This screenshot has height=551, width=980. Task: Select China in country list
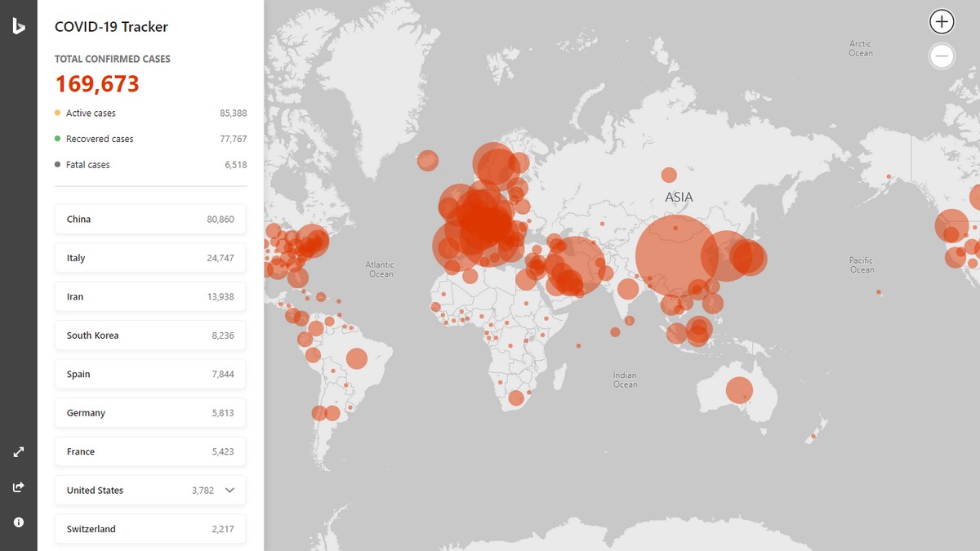coord(150,220)
